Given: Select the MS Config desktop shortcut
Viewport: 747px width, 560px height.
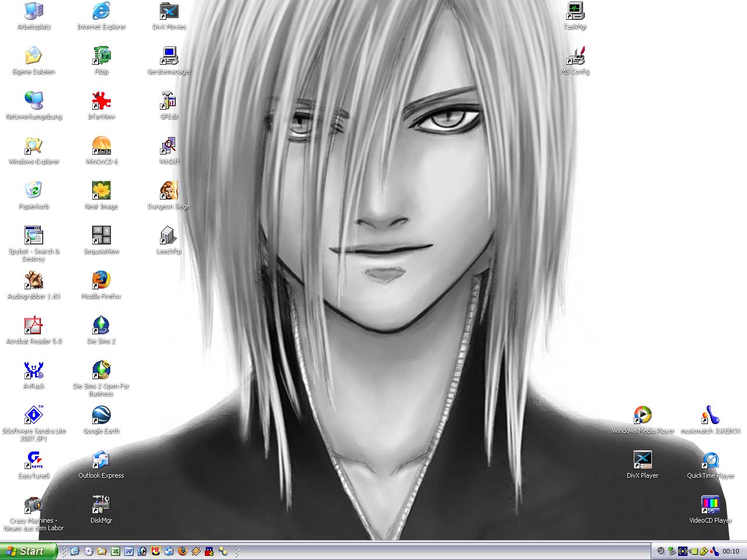Looking at the screenshot, I should coord(575,61).
